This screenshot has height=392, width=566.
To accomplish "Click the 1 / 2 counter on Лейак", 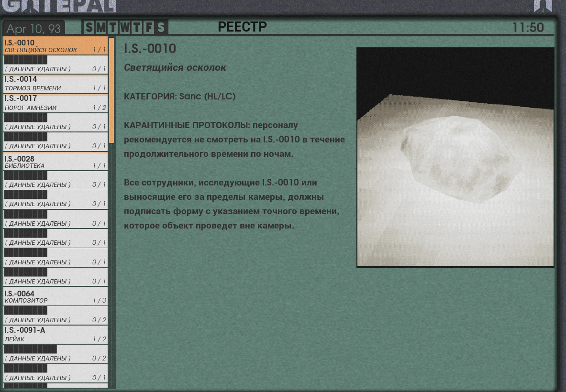I will [x=99, y=339].
